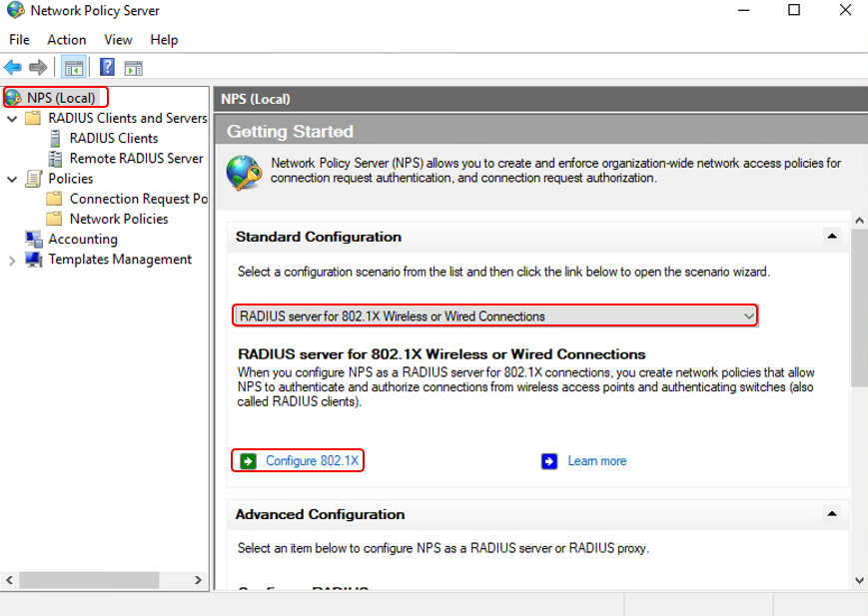Open the Action menu
Viewport: 868px width, 616px height.
click(x=67, y=40)
